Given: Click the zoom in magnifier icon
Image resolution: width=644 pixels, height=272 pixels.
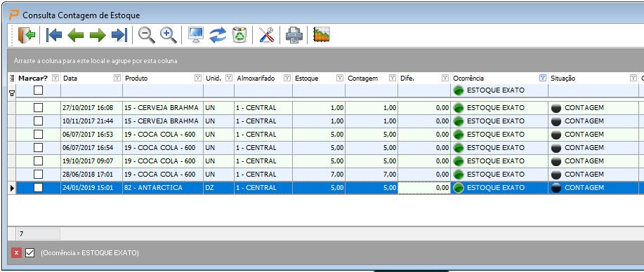Looking at the screenshot, I should (x=169, y=35).
